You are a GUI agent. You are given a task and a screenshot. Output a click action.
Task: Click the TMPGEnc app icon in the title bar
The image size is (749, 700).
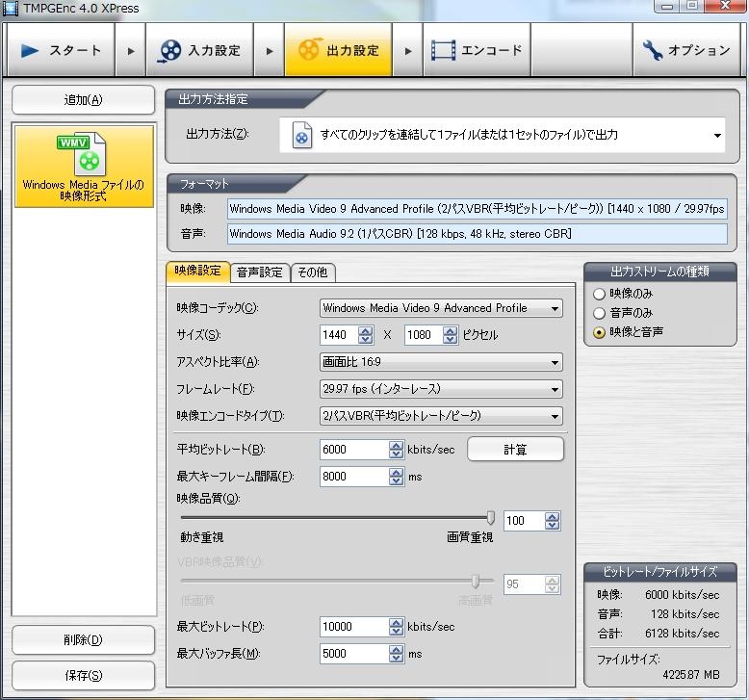point(10,8)
